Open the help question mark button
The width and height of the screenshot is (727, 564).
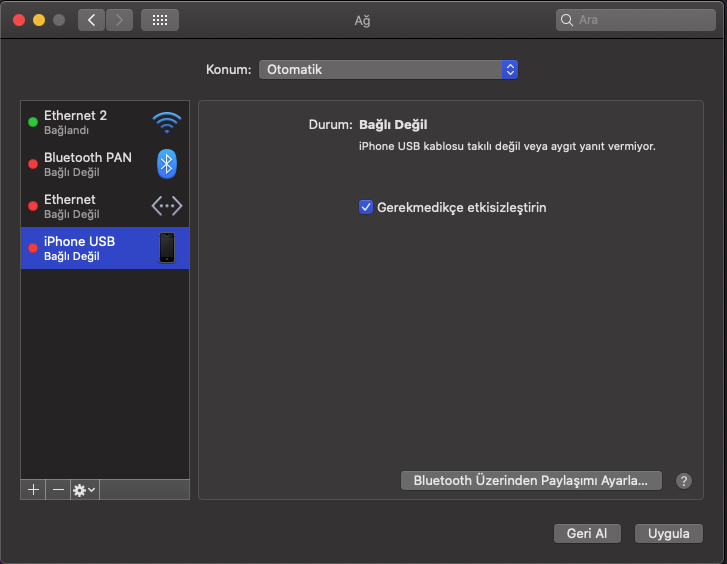coord(684,481)
